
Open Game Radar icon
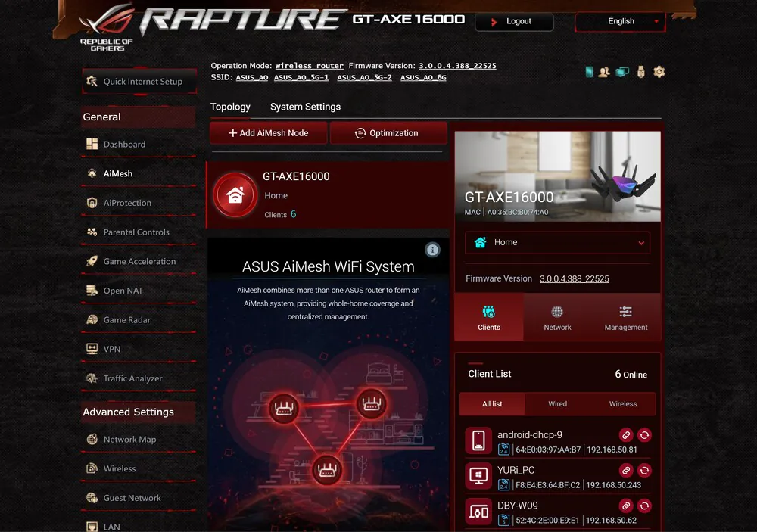click(92, 319)
